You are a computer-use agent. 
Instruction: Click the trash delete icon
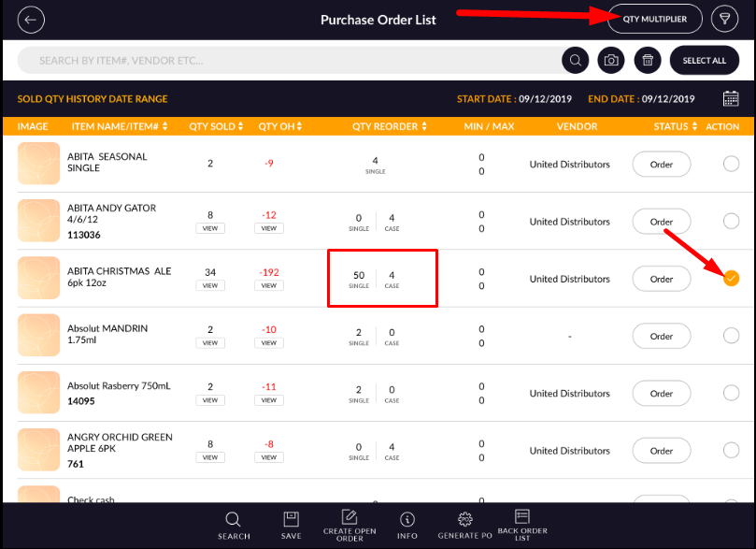pyautogui.click(x=646, y=61)
